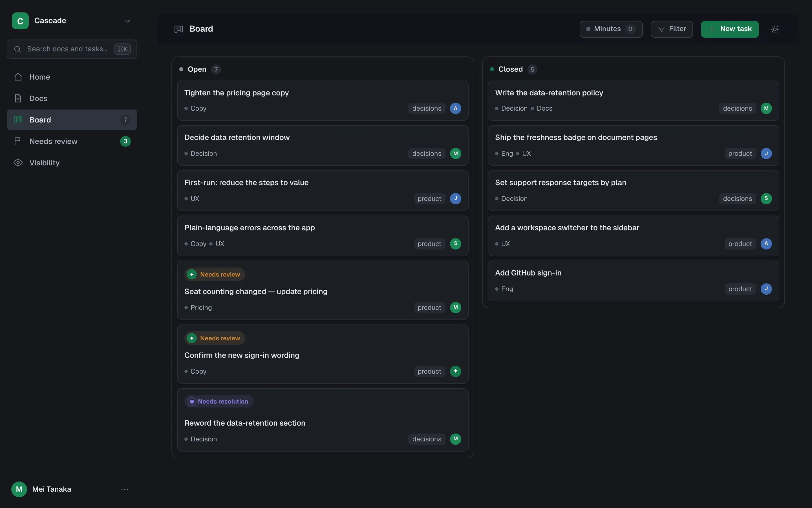Open Ship the freshness badge on document pages
812x508 pixels.
(634, 145)
